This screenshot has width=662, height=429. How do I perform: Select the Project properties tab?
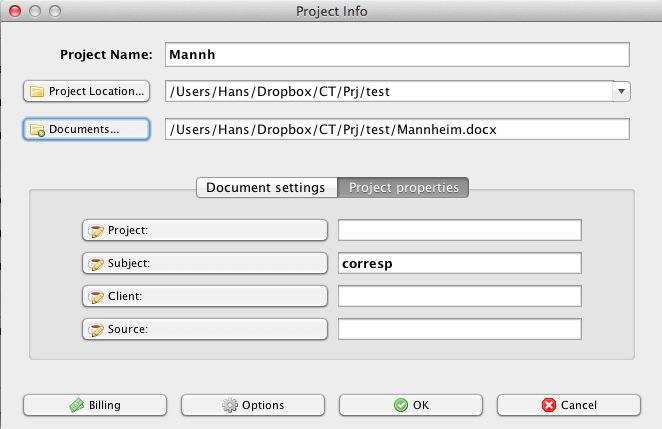[x=403, y=187]
